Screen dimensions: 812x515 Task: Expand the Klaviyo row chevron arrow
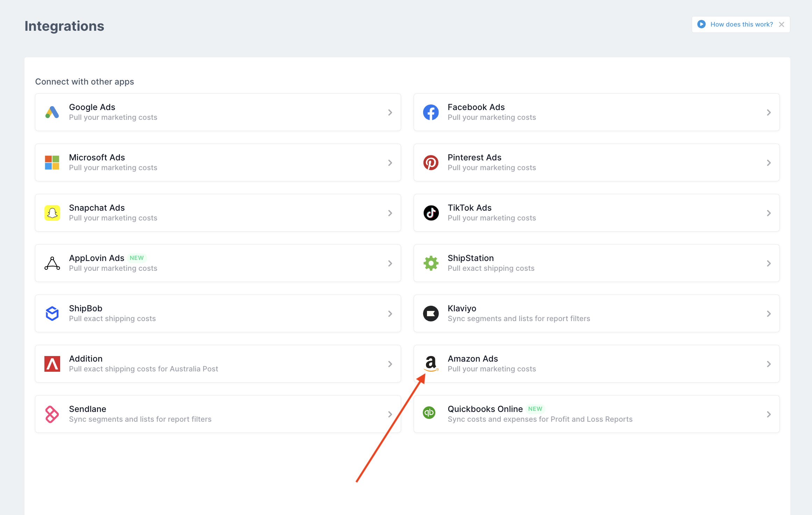point(769,314)
